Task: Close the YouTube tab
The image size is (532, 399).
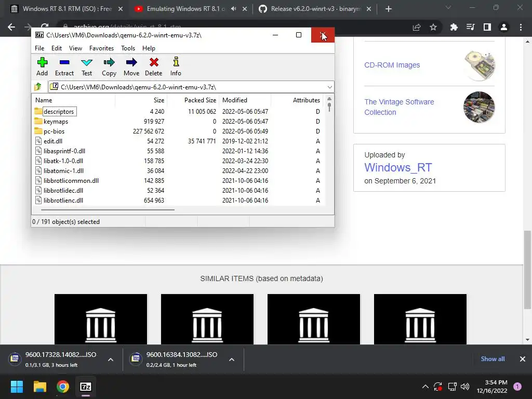Action: coord(245,9)
